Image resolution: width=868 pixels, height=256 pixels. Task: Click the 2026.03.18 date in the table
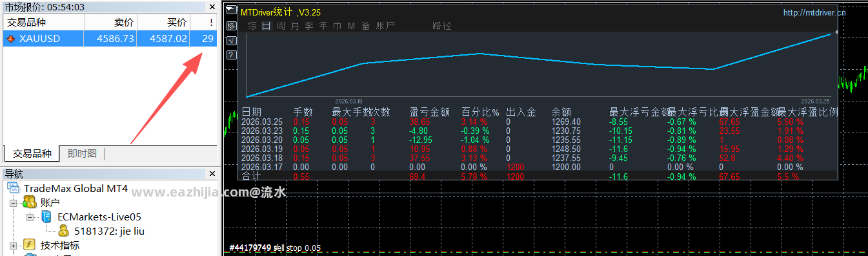click(x=262, y=158)
